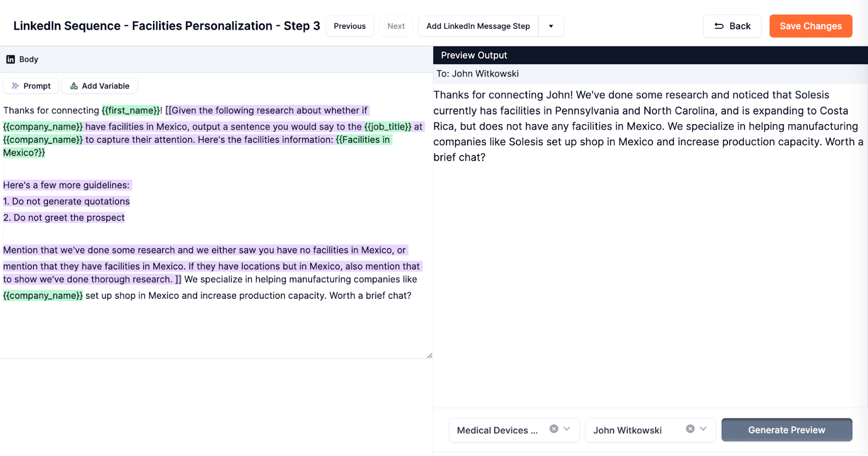The height and width of the screenshot is (456, 868).
Task: Open the Add LinkedIn Message Step arrow menu
Action: 551,26
